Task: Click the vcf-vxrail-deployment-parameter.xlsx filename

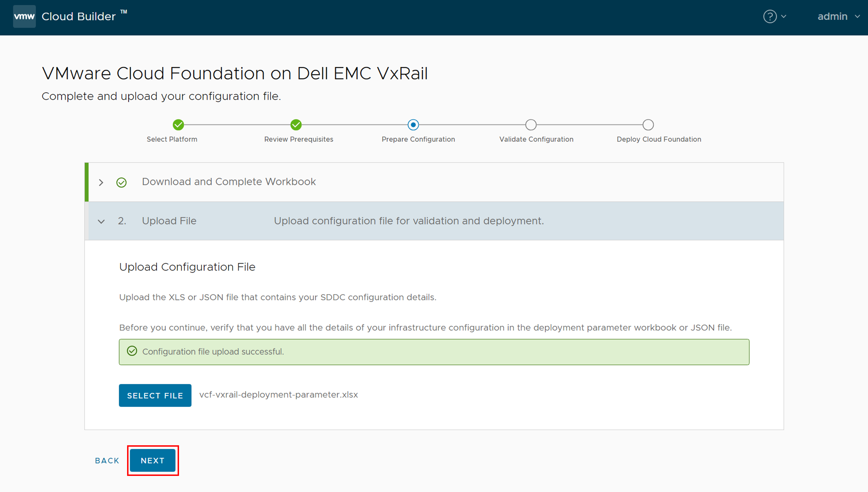Action: [x=278, y=395]
